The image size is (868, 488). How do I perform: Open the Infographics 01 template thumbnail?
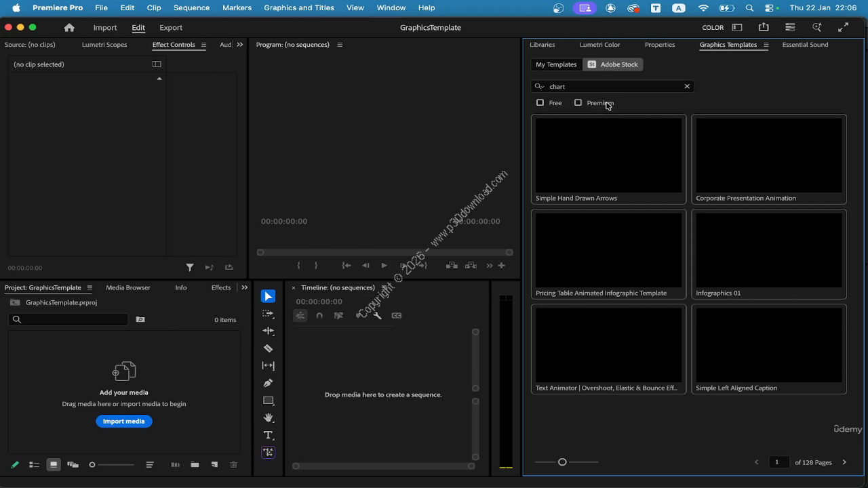coord(769,250)
